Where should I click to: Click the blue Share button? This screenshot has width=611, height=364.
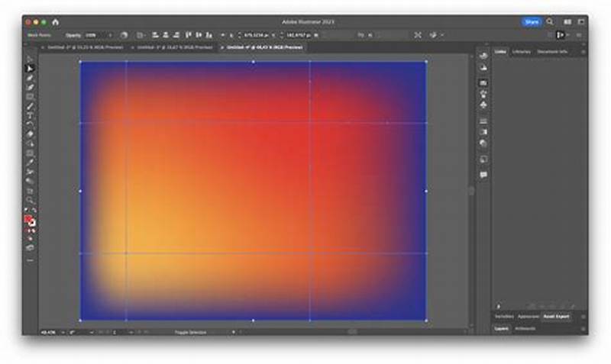pyautogui.click(x=532, y=22)
